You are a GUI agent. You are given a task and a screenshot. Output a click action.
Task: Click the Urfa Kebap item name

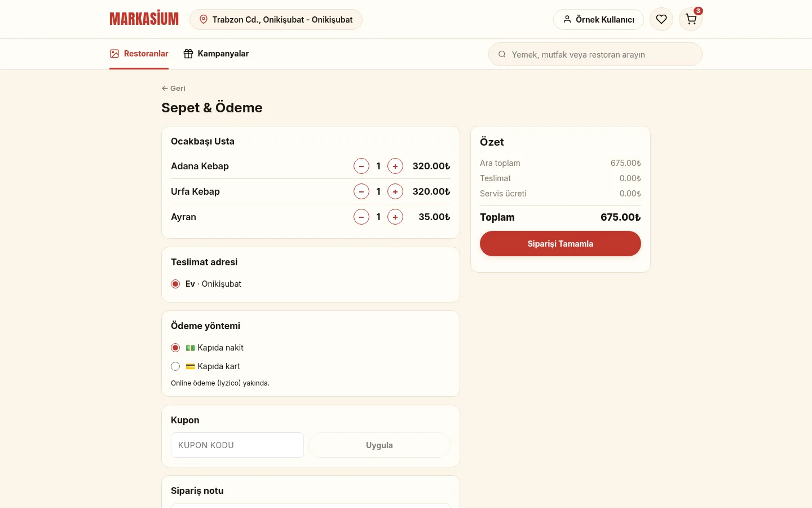click(x=195, y=191)
